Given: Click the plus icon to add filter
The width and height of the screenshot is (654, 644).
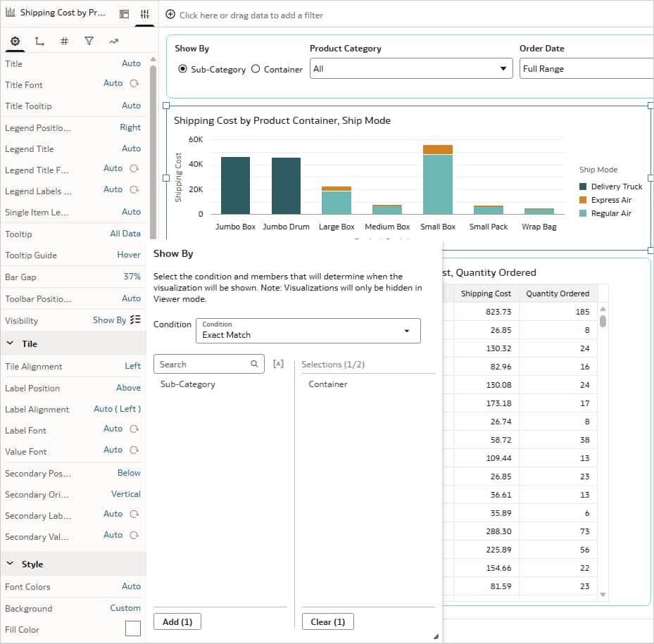Looking at the screenshot, I should click(x=170, y=15).
